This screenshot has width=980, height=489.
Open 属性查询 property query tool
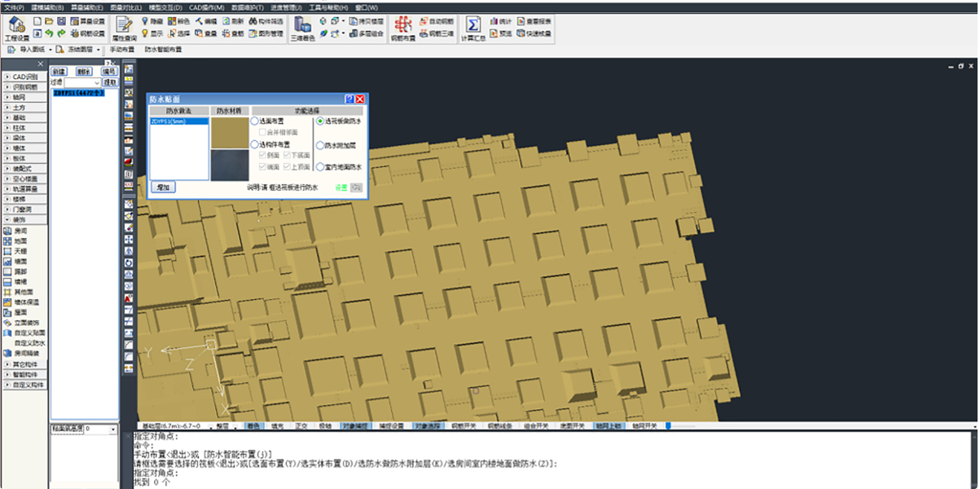pyautogui.click(x=124, y=28)
